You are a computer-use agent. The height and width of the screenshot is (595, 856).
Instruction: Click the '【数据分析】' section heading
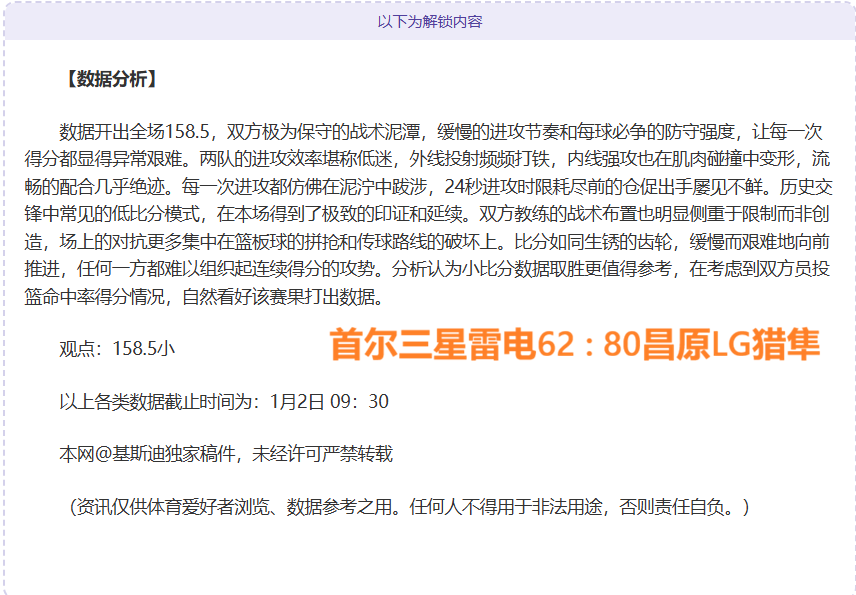110,80
